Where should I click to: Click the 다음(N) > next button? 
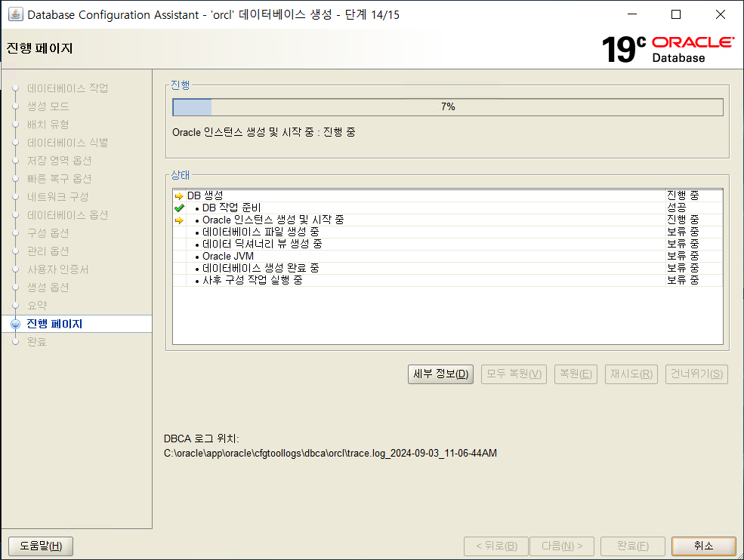pyautogui.click(x=562, y=546)
